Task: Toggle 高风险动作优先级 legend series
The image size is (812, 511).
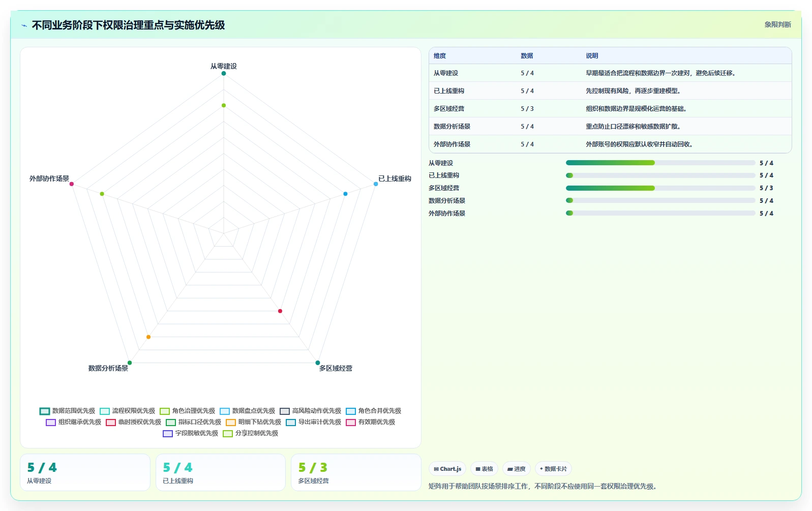Action: pos(310,411)
